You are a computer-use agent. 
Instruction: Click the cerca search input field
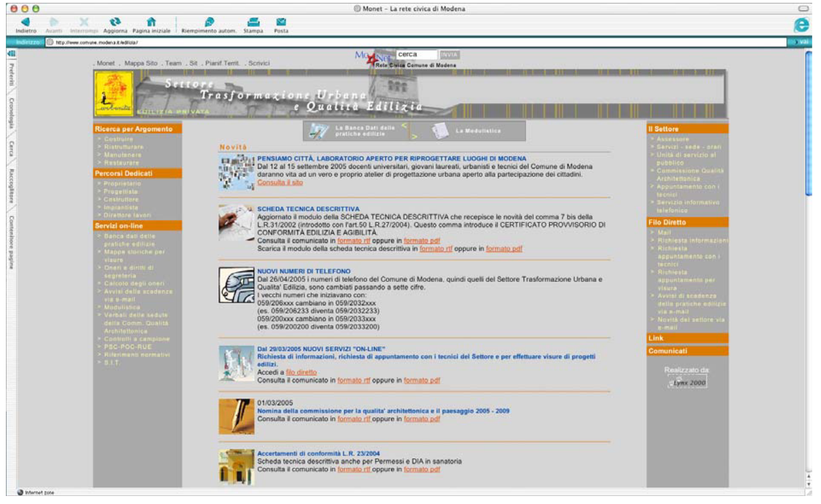416,54
